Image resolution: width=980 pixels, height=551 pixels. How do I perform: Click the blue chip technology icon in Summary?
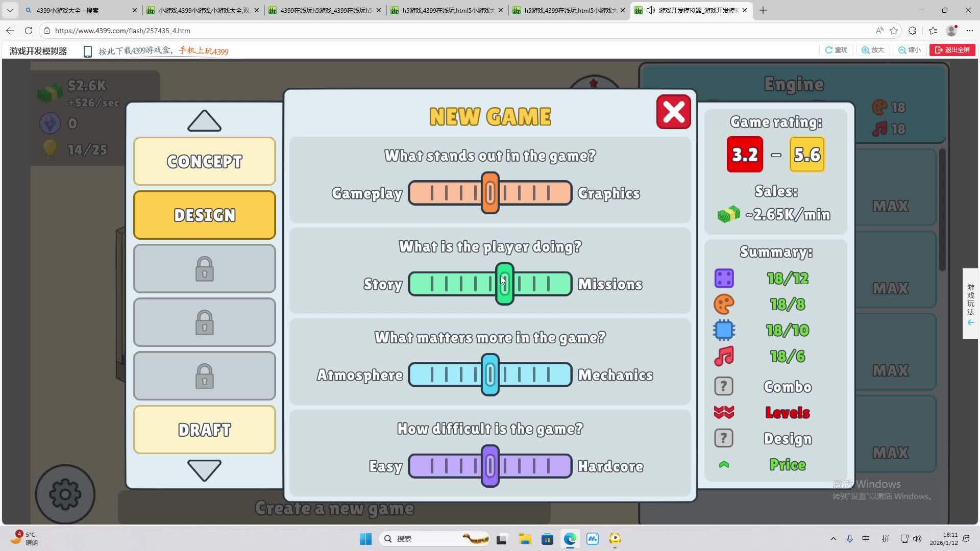point(724,330)
